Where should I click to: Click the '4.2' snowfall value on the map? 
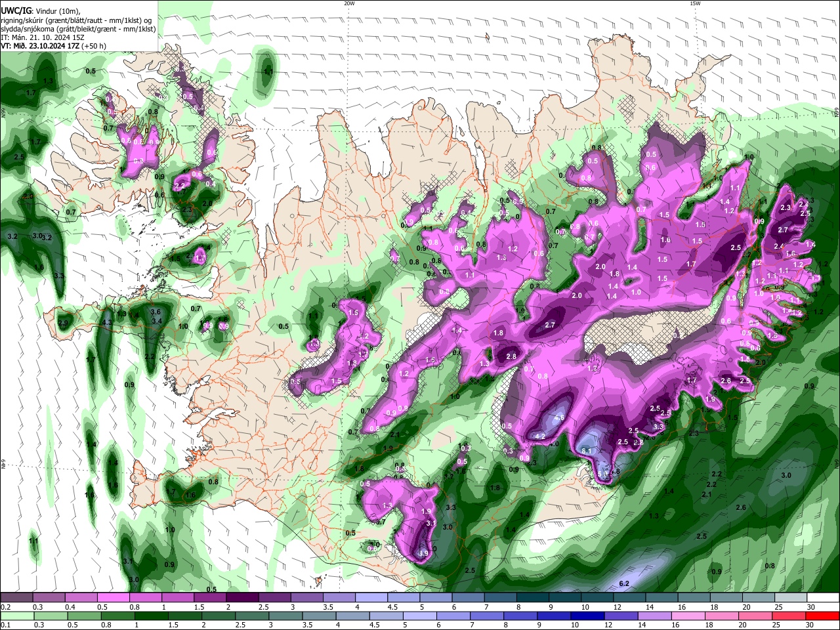(541, 436)
